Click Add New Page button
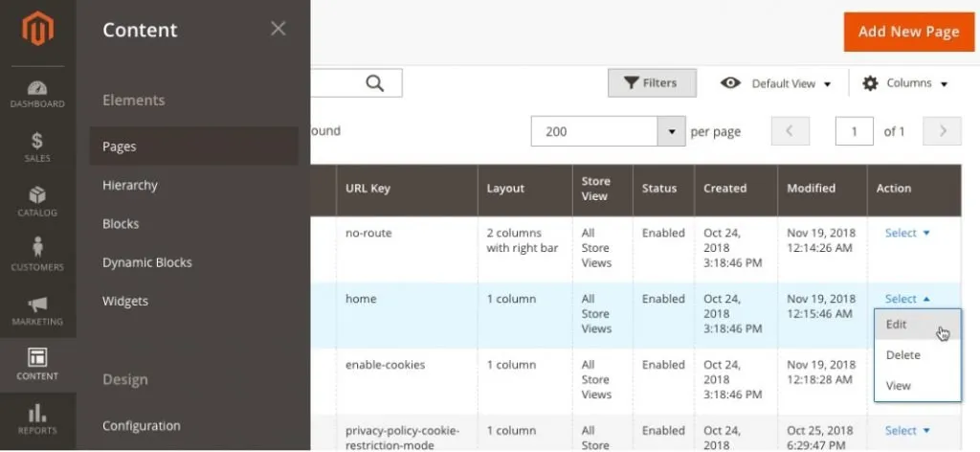This screenshot has height=452, width=980. (909, 32)
